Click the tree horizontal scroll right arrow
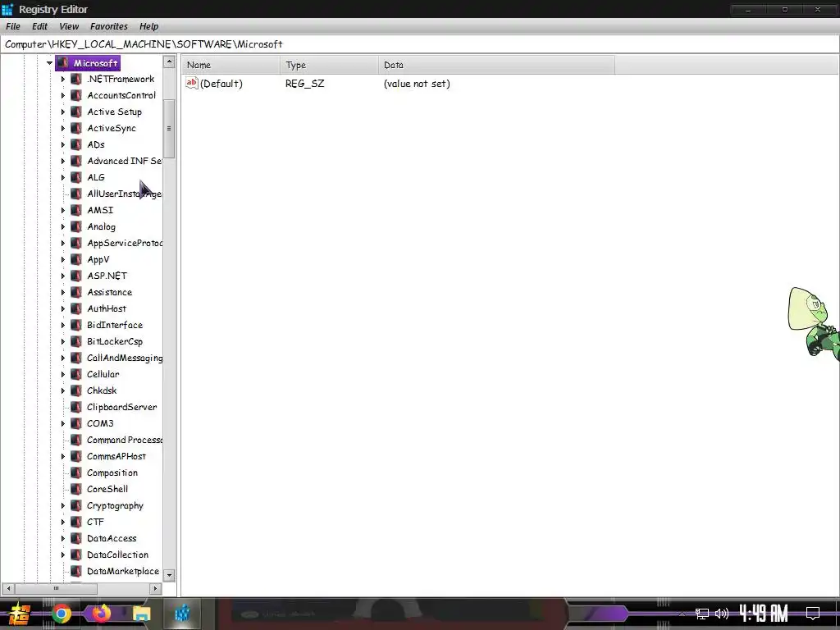 (x=155, y=589)
